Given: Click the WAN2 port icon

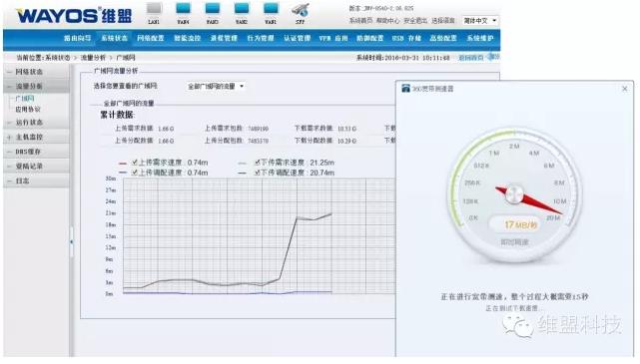Looking at the screenshot, I should [x=242, y=9].
